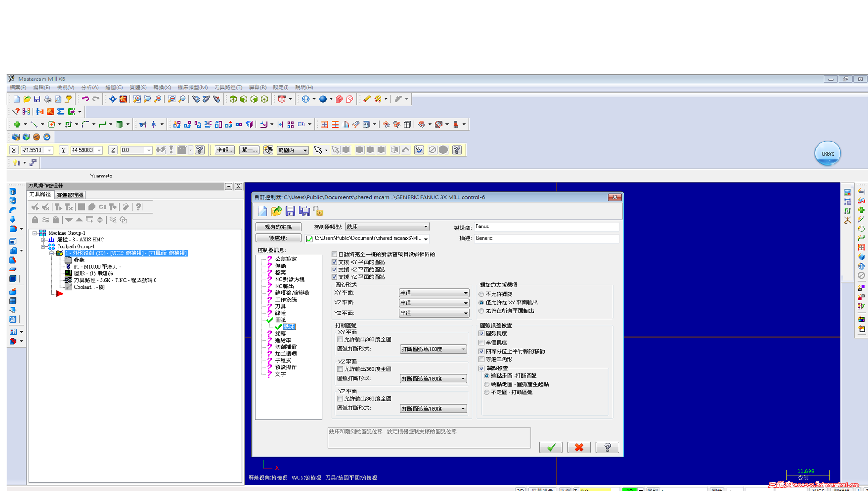Check the auto-set identical dialog items option
The height and width of the screenshot is (491, 868).
pyautogui.click(x=334, y=255)
